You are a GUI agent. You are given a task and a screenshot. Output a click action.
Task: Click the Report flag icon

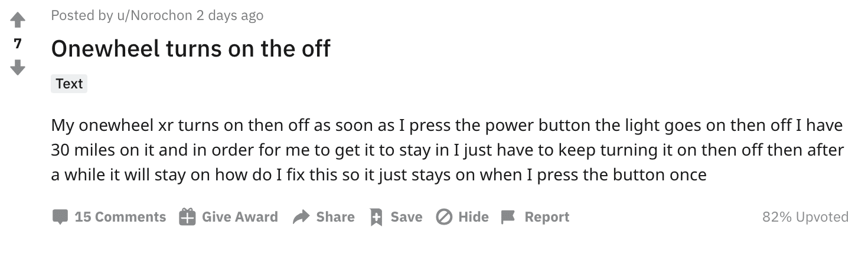(x=508, y=217)
